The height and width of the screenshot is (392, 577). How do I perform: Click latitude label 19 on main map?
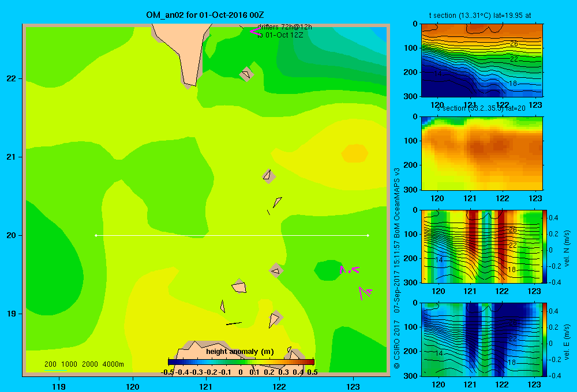click(12, 314)
